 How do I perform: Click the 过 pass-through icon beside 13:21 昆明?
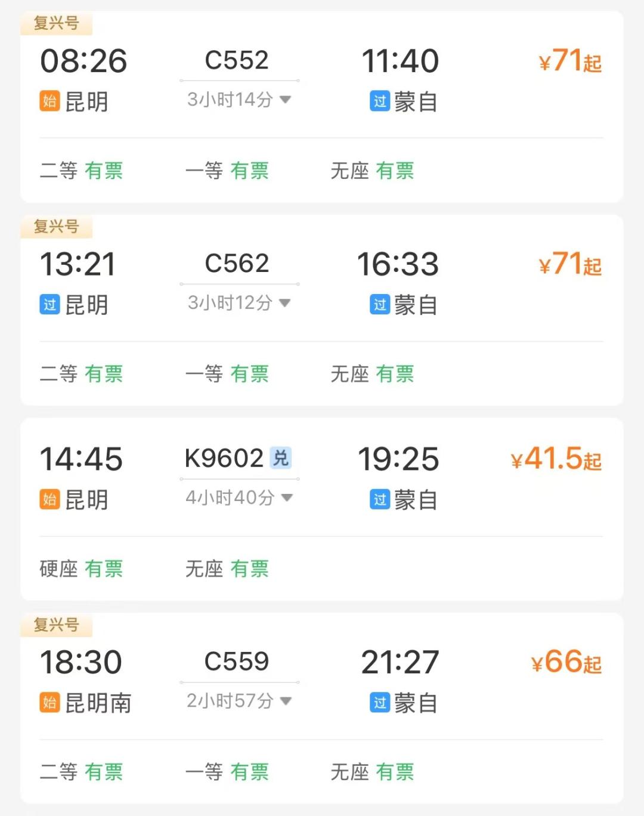[x=49, y=304]
